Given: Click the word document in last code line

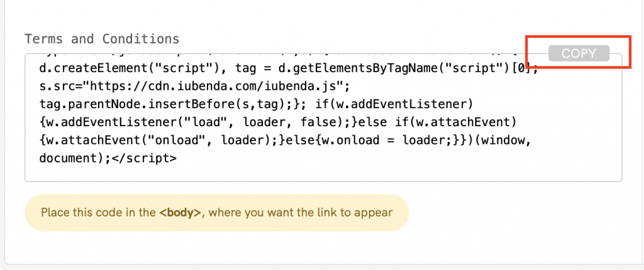Looking at the screenshot, I should (x=66, y=158).
